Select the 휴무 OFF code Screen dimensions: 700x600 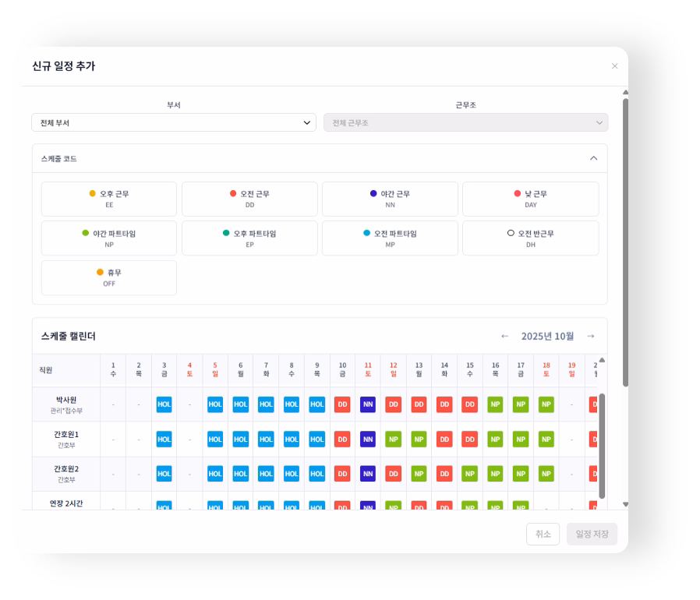pos(109,277)
